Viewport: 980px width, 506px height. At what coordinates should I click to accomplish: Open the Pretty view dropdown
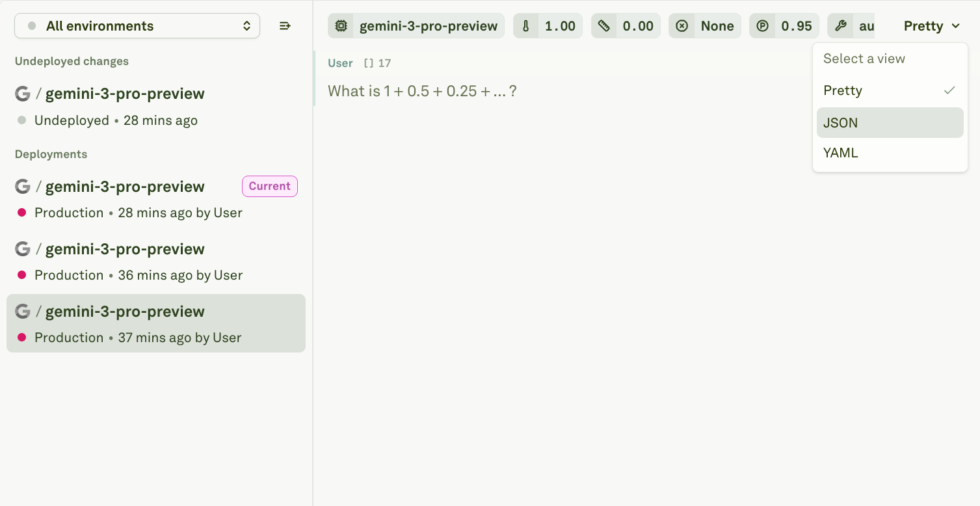[932, 26]
